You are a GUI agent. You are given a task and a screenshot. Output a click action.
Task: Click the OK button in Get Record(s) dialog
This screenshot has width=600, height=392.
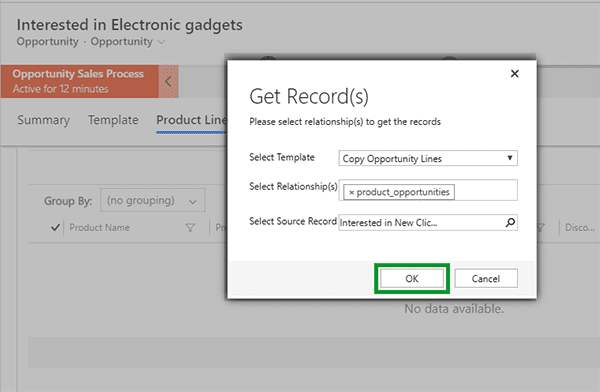[x=412, y=278]
